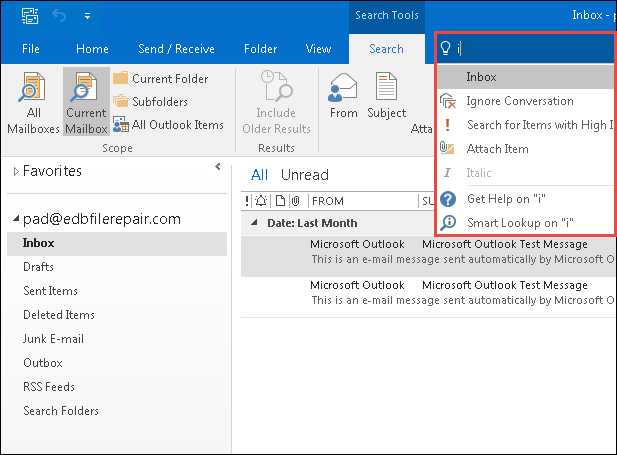617x455 pixels.
Task: Click the Search Tools contextual tab header
Action: [386, 15]
